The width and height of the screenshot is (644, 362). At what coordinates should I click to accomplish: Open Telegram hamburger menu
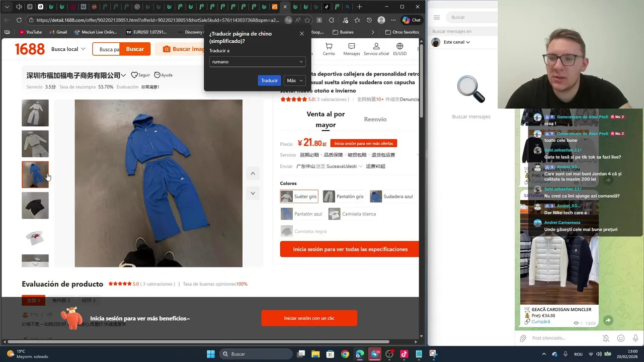coord(437,17)
